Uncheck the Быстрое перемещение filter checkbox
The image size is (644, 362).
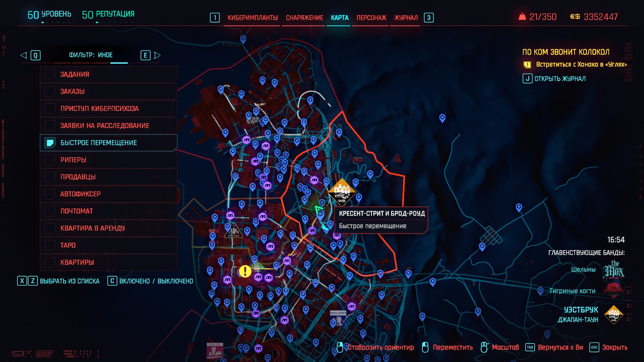50,143
